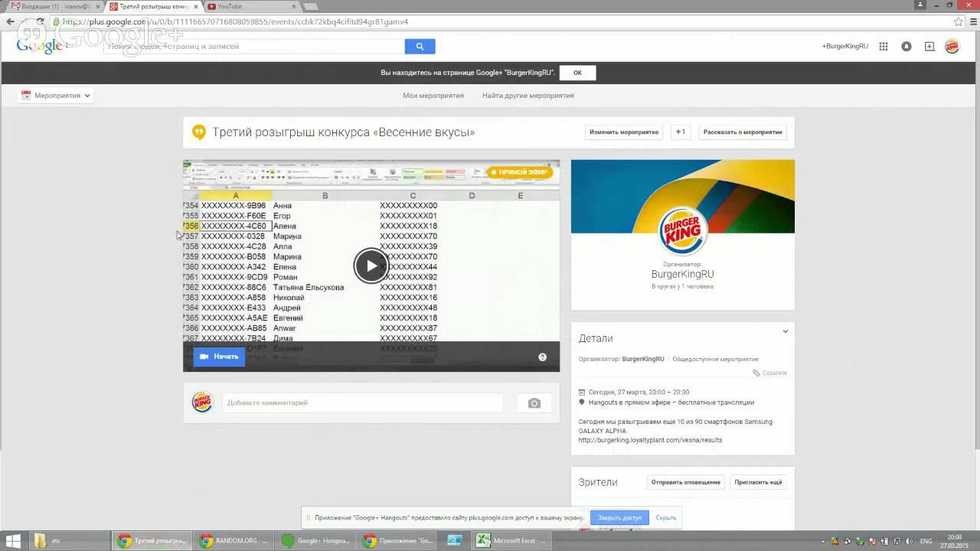Bookmark this page with the star icon
980x551 pixels.
958,21
